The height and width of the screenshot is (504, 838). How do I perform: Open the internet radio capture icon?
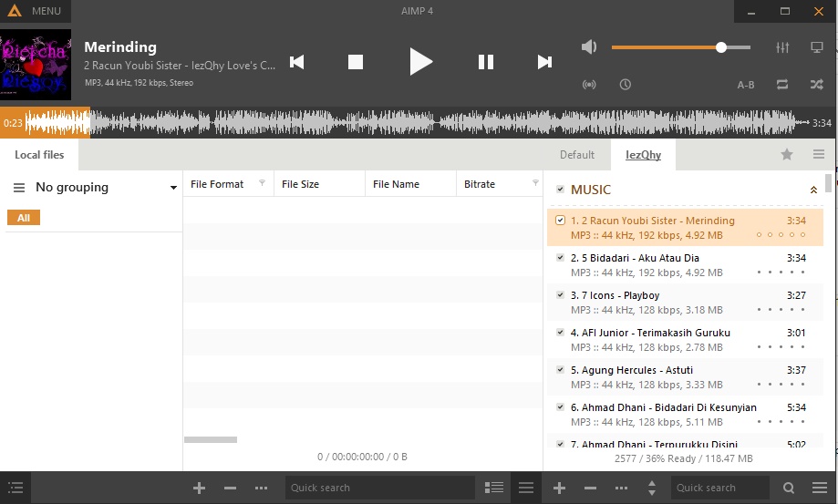(x=589, y=85)
